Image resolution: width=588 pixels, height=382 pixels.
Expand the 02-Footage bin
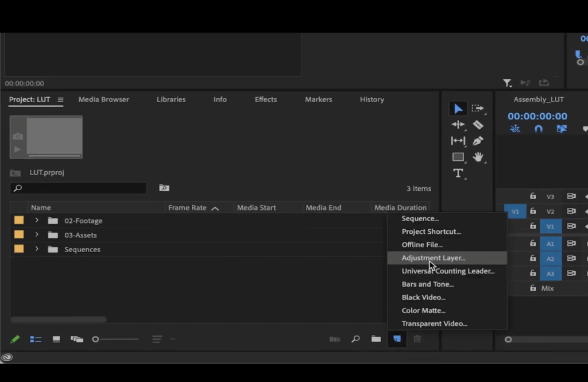(x=36, y=220)
